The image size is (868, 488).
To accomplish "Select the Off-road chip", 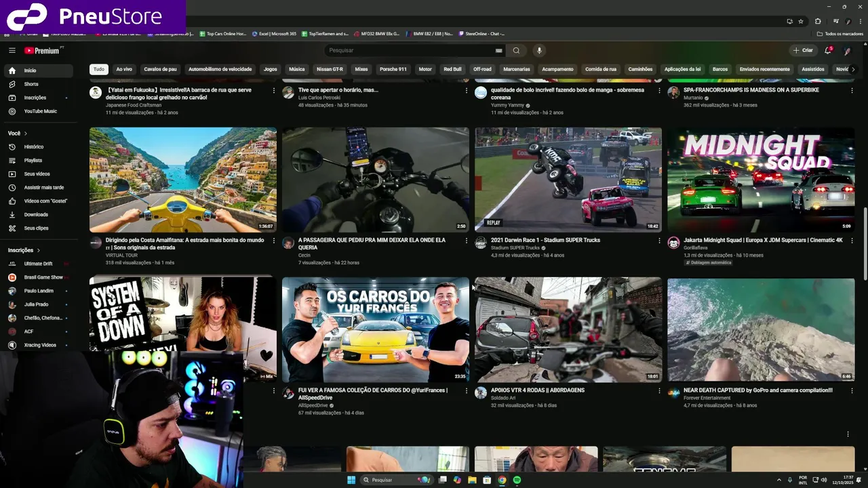I will 482,69.
